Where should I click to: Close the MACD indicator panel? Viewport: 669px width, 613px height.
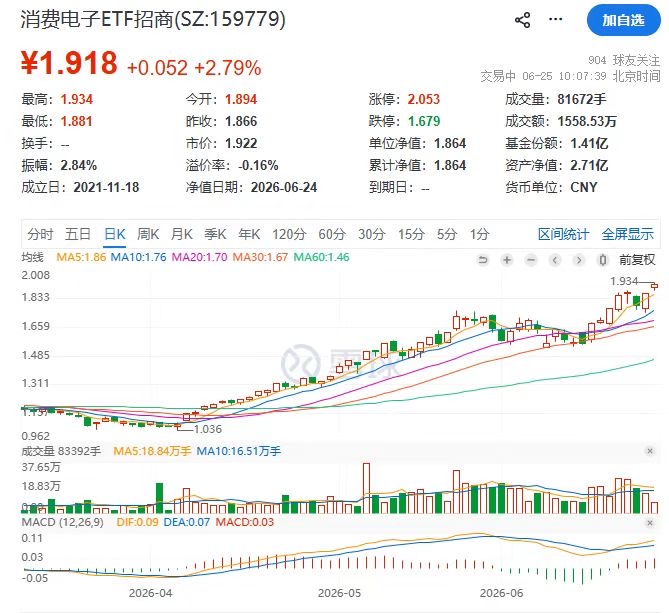(650, 523)
